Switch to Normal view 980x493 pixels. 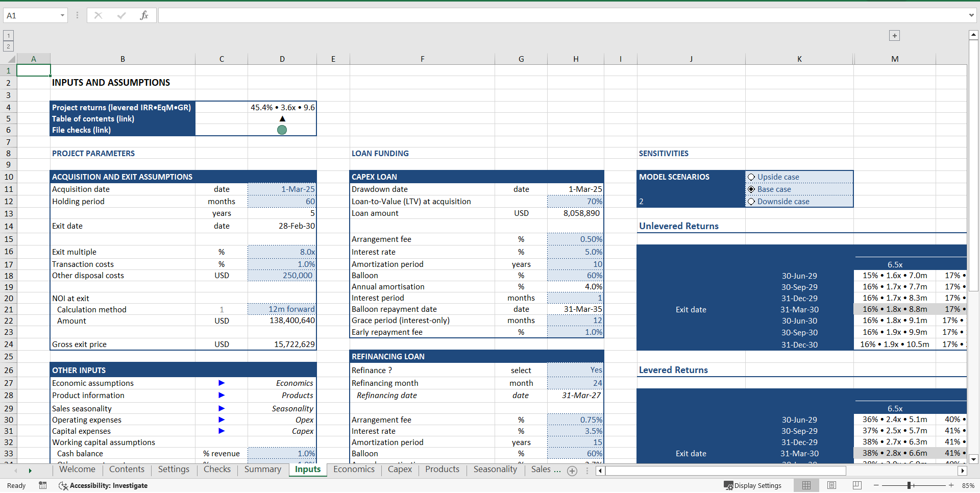click(806, 485)
